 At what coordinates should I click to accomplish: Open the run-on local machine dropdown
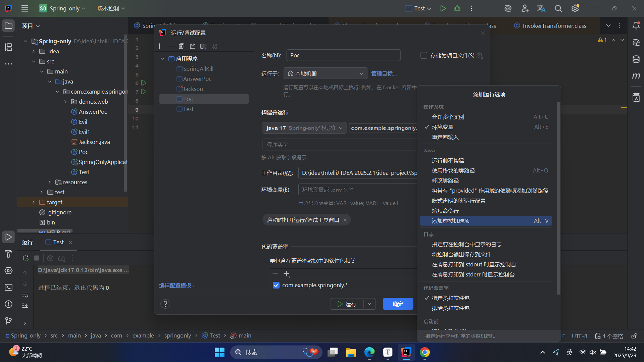[325, 73]
